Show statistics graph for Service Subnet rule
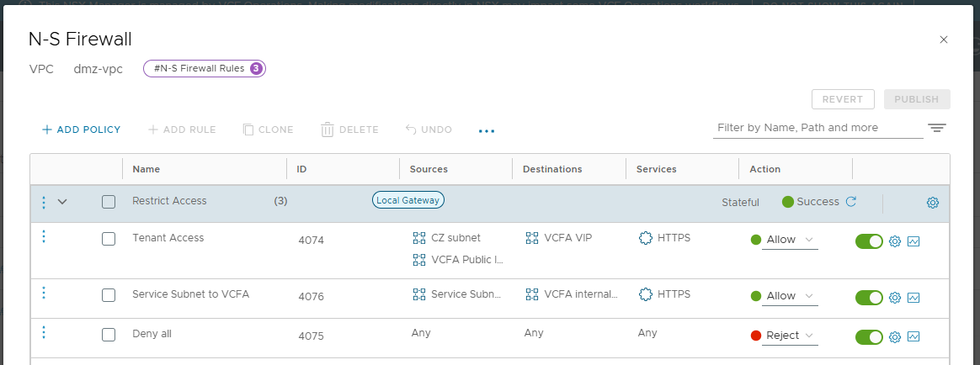Viewport: 980px width, 365px height. [x=913, y=298]
